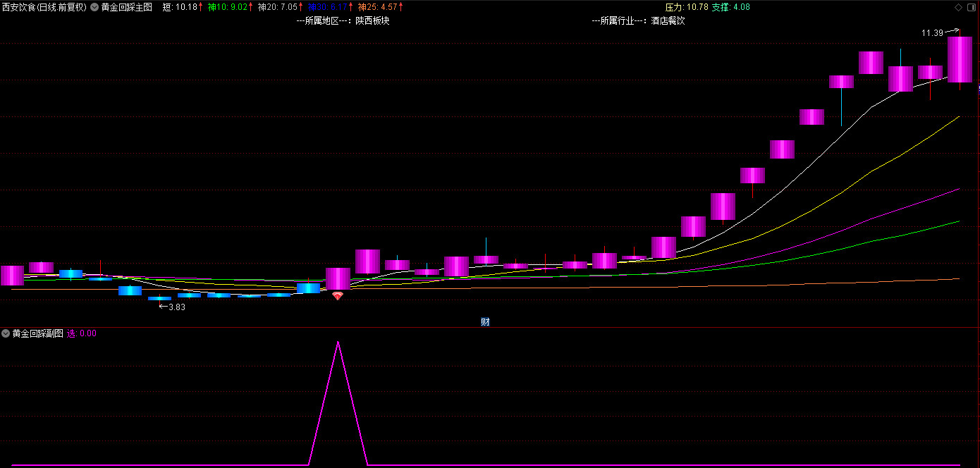Select the 酒店餐饮 industry label
Image resolution: width=980 pixels, height=468 pixels.
tap(668, 20)
